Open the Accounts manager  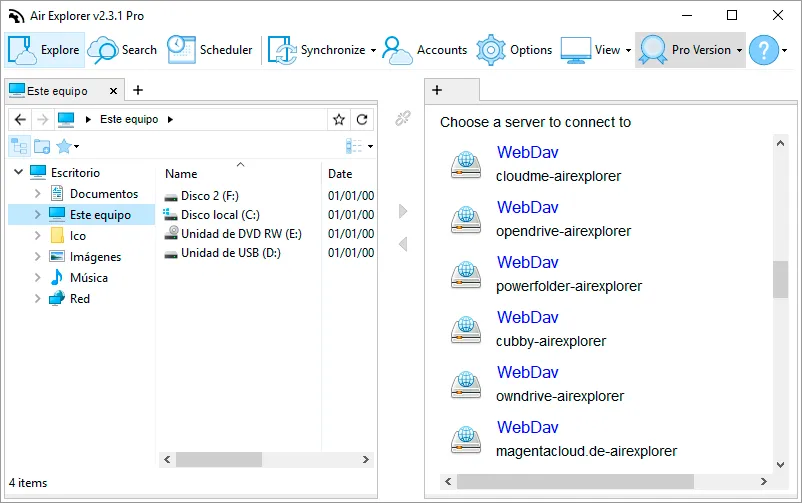tap(425, 50)
